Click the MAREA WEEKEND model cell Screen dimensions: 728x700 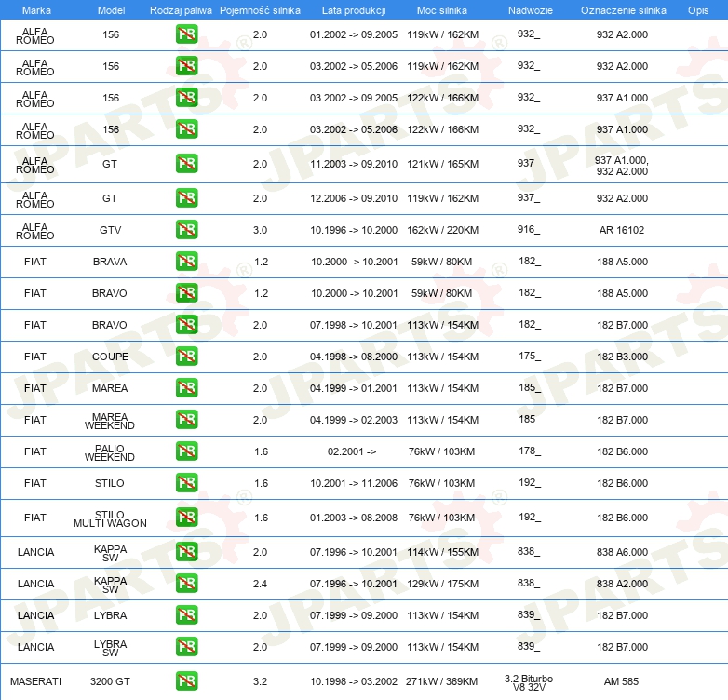(x=110, y=421)
